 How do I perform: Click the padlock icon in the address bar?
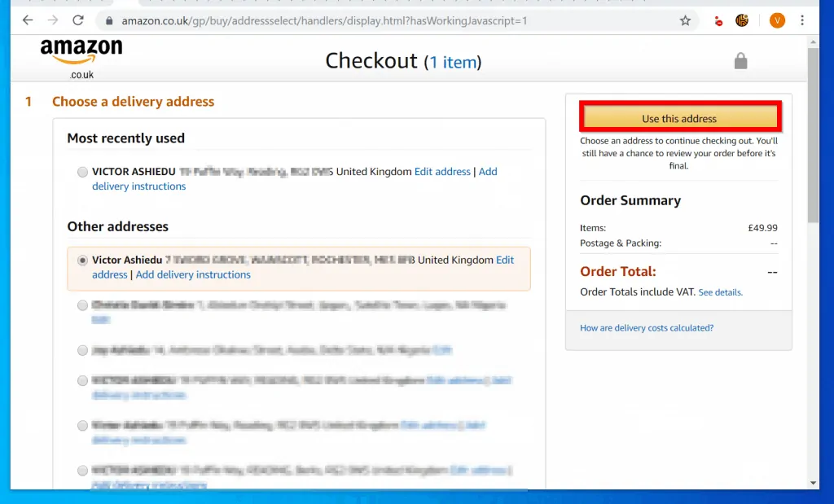coord(109,20)
